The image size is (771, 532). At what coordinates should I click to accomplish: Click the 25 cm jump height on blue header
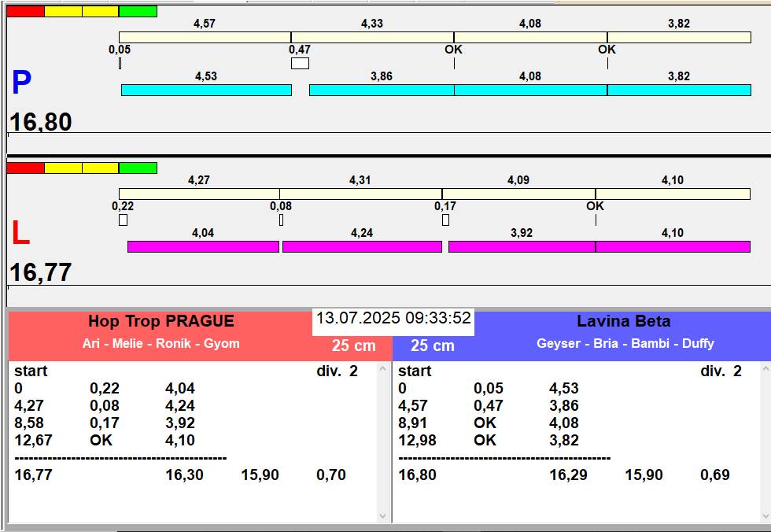[x=432, y=345]
